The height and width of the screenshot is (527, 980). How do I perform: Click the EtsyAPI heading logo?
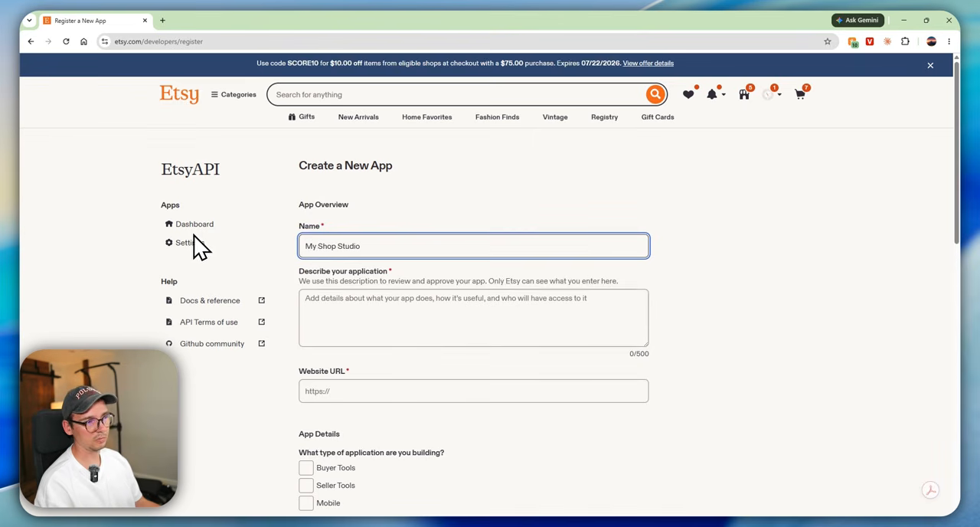[x=190, y=169]
